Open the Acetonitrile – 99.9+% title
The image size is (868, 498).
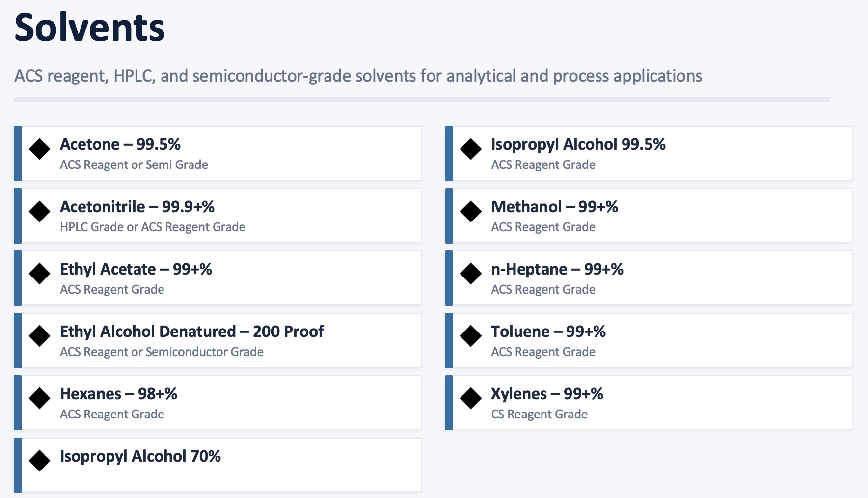137,207
